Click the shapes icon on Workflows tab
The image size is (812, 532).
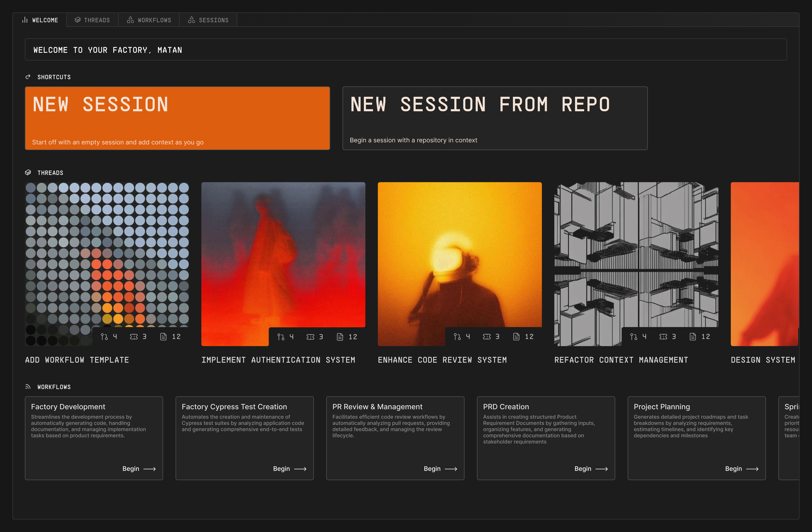pyautogui.click(x=130, y=20)
